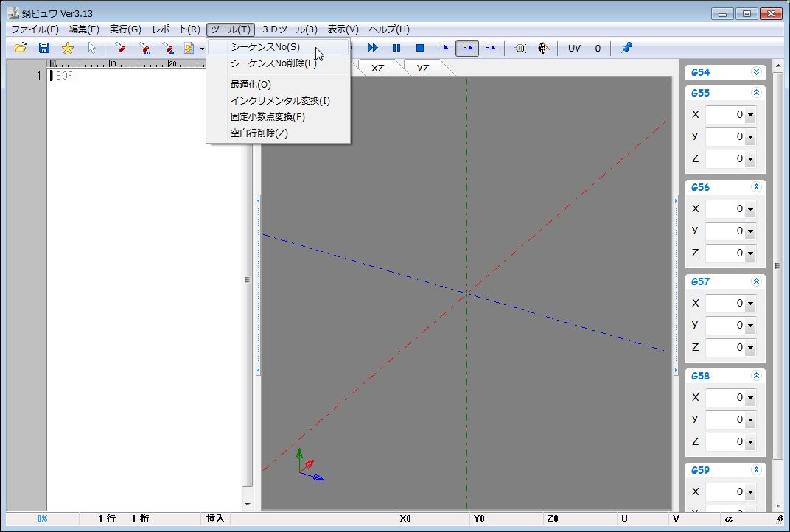The image size is (790, 532).
Task: Switch to the XZ view tab
Action: tap(378, 68)
